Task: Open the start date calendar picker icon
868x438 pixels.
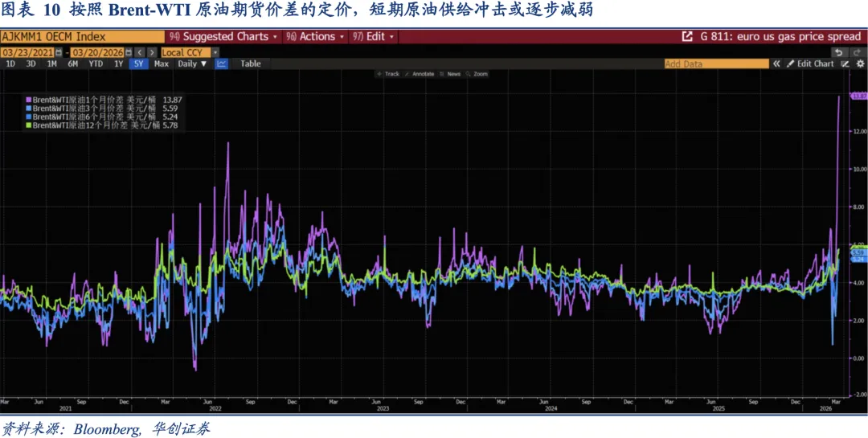Action: click(59, 52)
